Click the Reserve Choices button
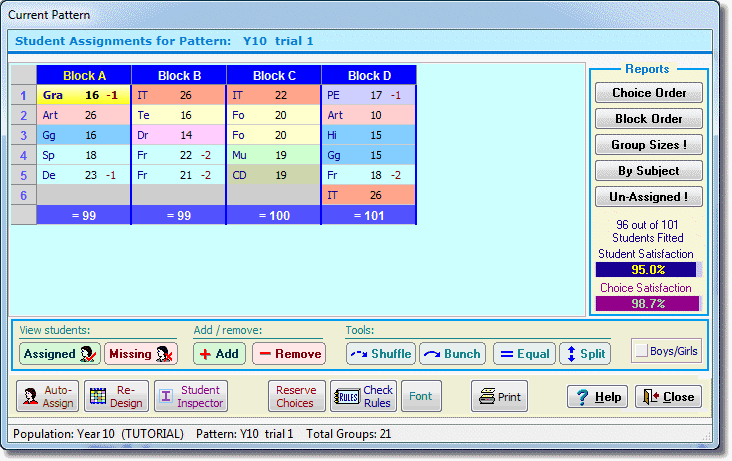This screenshot has height=461, width=732. point(296,396)
